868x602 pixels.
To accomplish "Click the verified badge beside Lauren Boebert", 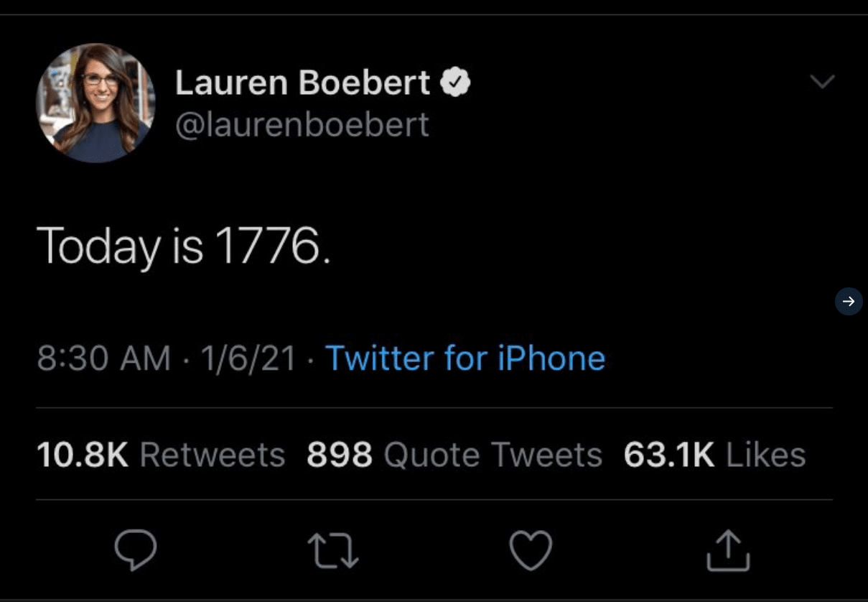I will coord(454,83).
